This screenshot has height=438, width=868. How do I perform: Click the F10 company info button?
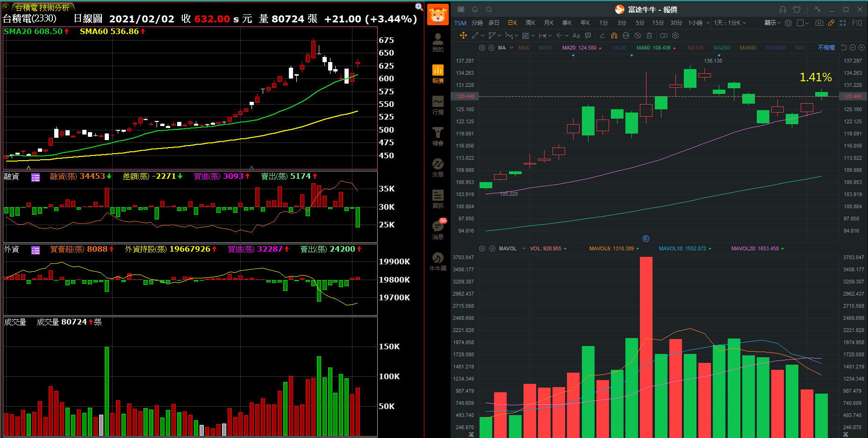(x=857, y=23)
